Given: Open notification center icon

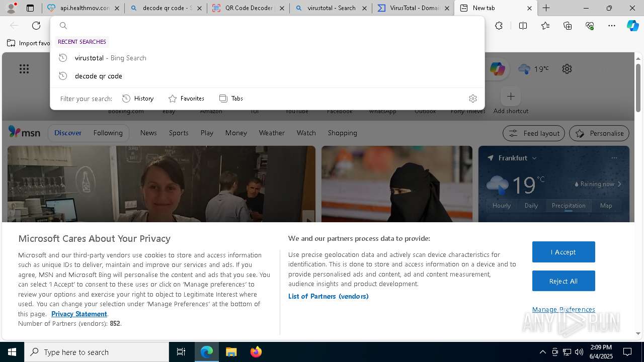Looking at the screenshot, I should 627,352.
